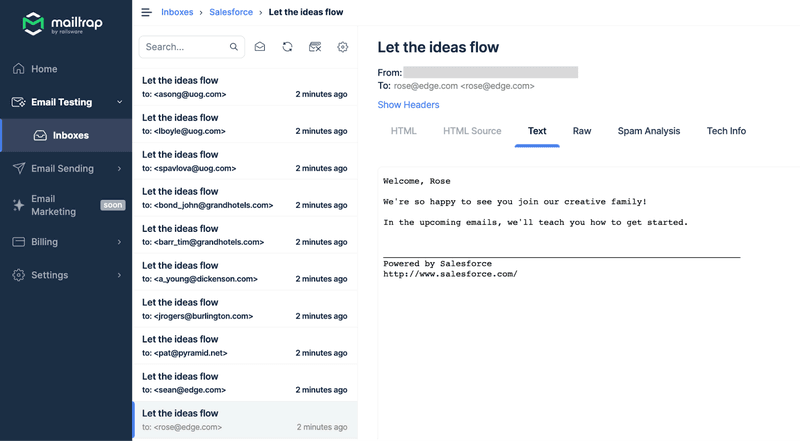Refresh the inbox message list
The image size is (800, 441).
(288, 47)
